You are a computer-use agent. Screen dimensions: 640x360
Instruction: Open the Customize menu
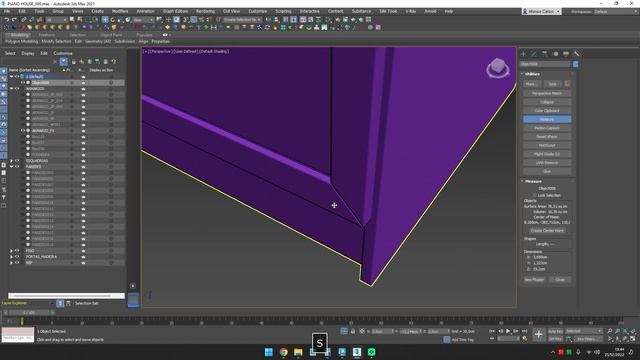click(x=258, y=11)
